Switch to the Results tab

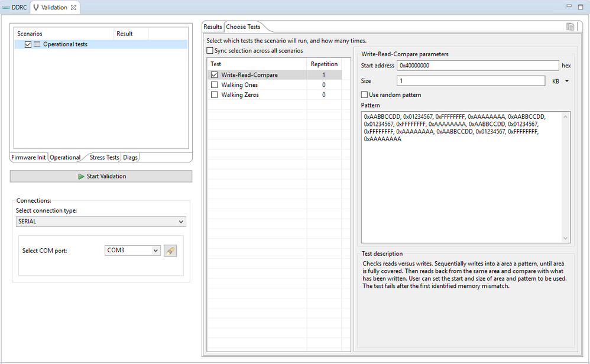(x=213, y=27)
